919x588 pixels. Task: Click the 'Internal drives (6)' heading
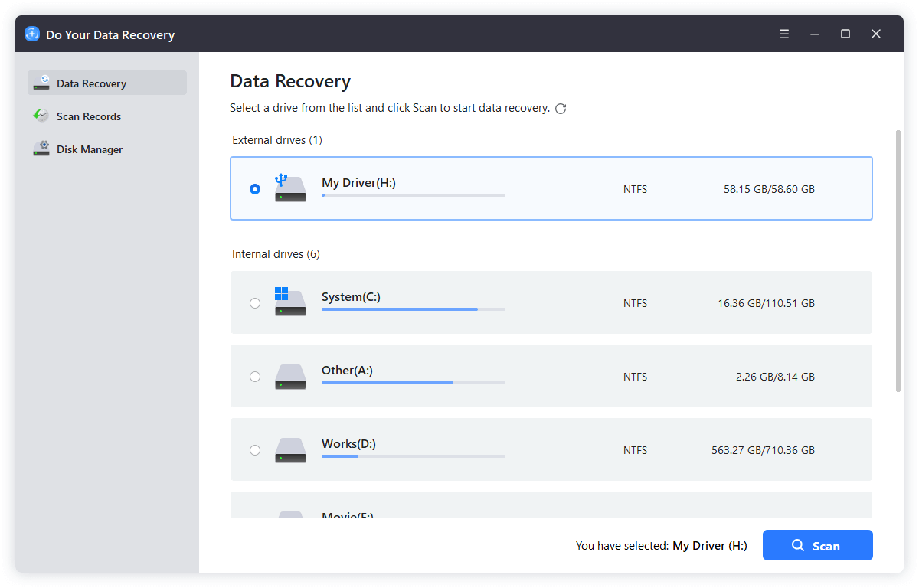click(276, 254)
